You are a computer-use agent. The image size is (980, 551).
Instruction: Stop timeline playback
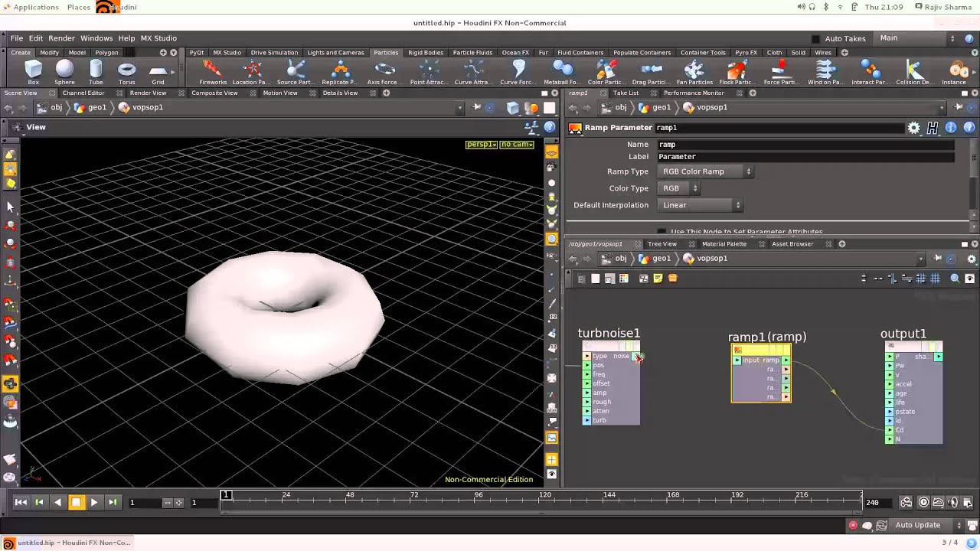pos(76,502)
